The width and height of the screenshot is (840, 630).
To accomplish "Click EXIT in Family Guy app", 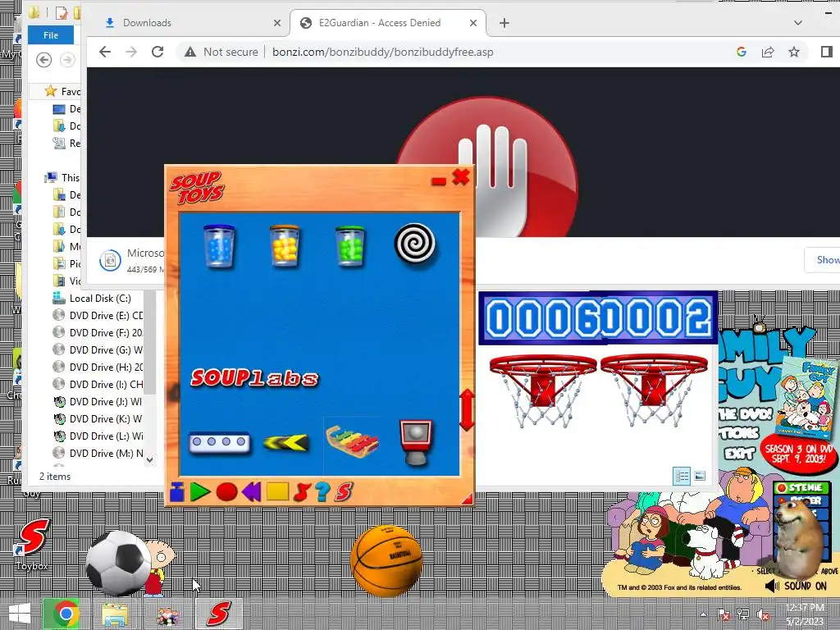I will pyautogui.click(x=739, y=454).
